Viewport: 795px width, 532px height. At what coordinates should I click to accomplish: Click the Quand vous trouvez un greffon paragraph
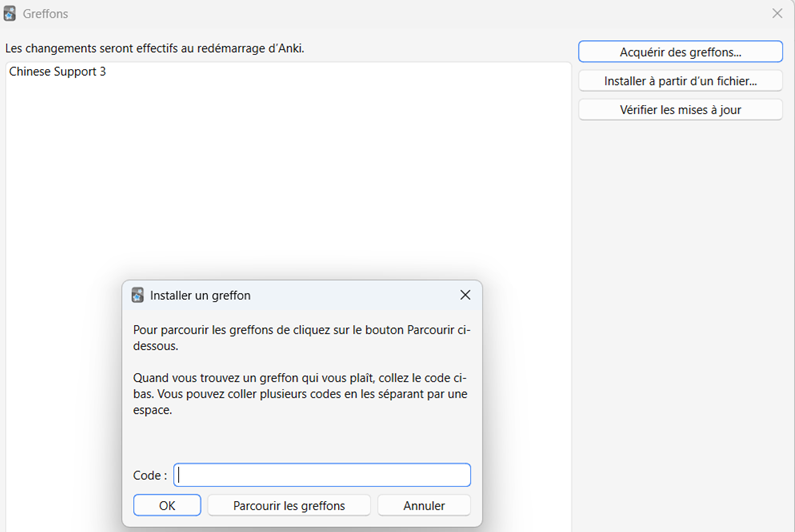tap(300, 394)
